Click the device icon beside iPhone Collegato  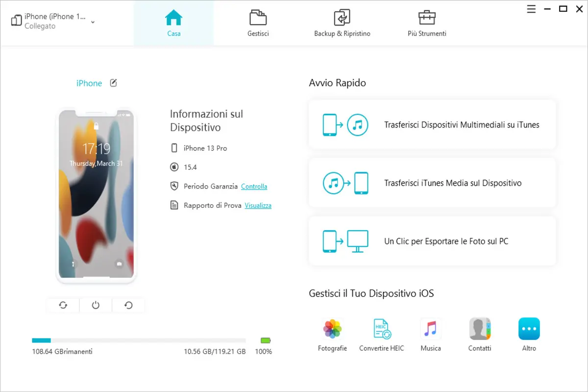pos(16,21)
